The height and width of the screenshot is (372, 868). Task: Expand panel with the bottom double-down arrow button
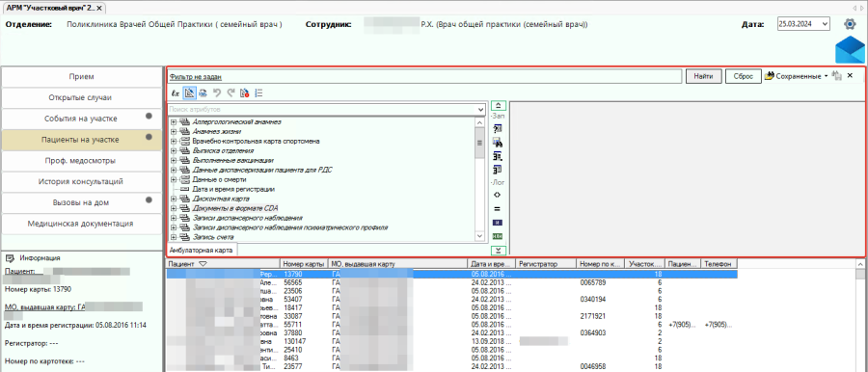pos(498,251)
